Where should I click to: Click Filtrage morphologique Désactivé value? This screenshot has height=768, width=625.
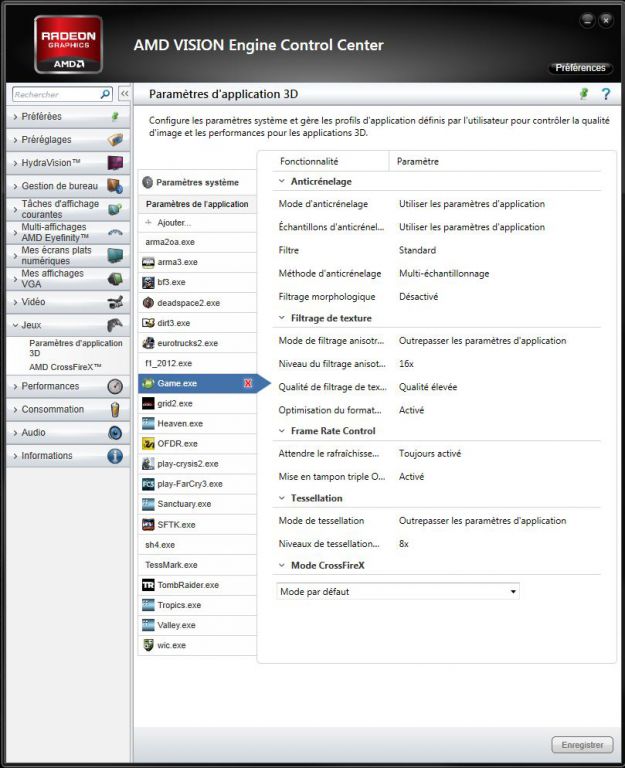coord(418,297)
